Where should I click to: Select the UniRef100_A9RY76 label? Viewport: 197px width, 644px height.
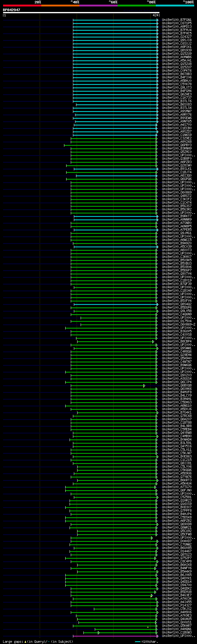pos(177,115)
